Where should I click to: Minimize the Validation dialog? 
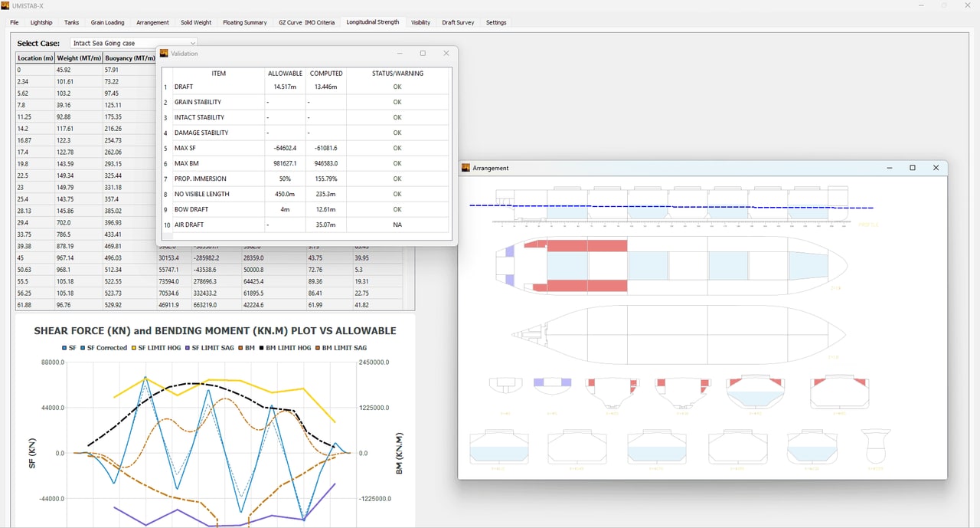point(400,54)
